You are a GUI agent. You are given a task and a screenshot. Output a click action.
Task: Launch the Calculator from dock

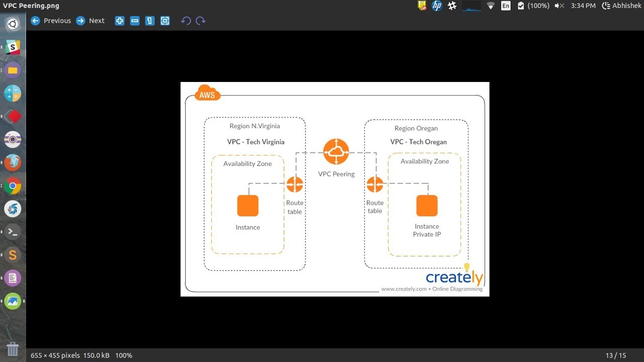(13, 94)
